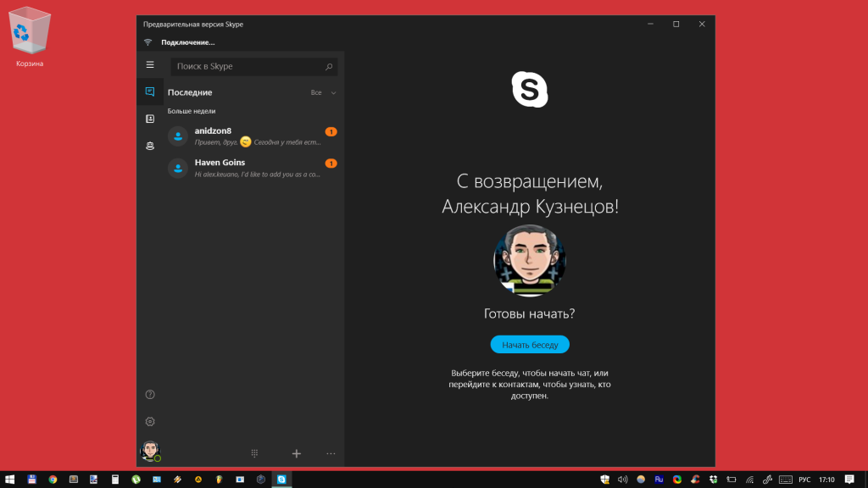Expand the "Все" filter dropdown
This screenshot has width=868, height=488.
point(322,92)
